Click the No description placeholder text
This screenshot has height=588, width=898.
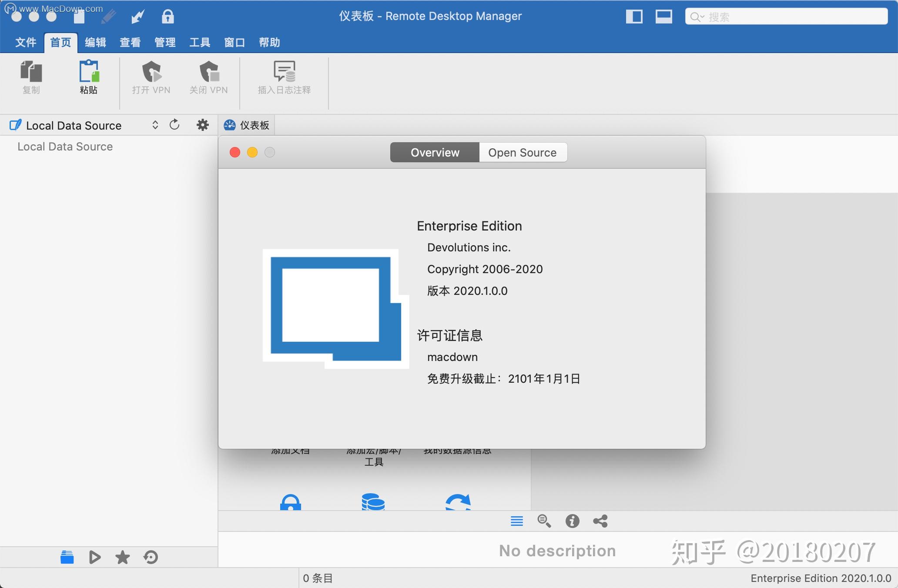[x=557, y=551]
